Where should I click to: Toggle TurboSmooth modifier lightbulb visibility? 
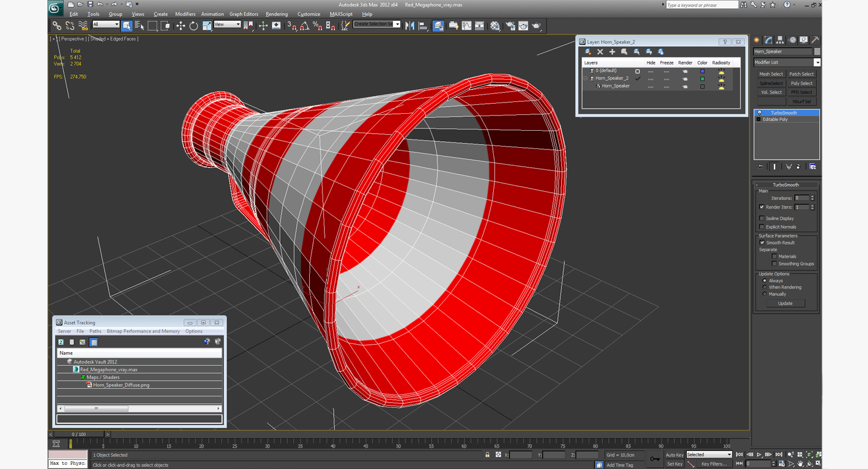pos(759,113)
